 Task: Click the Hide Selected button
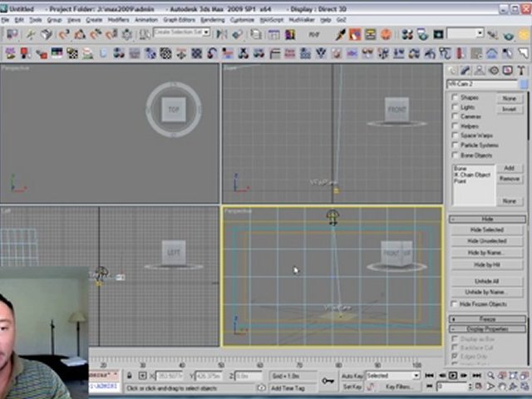[487, 229]
